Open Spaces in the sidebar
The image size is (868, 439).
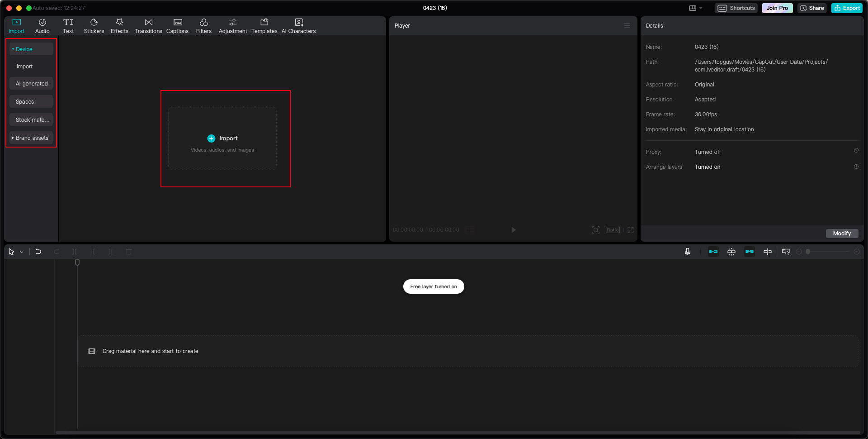click(31, 102)
